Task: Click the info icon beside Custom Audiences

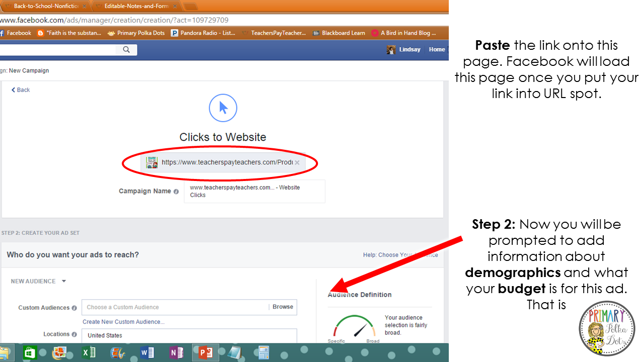Action: coord(74,308)
